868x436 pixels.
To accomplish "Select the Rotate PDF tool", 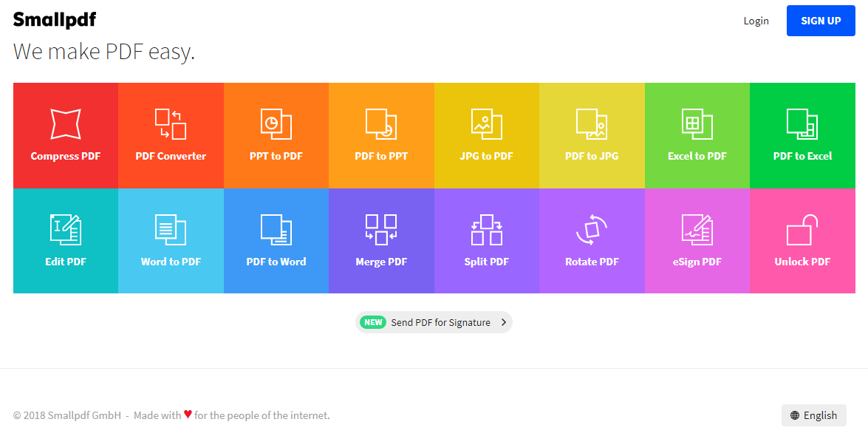I will (x=592, y=241).
